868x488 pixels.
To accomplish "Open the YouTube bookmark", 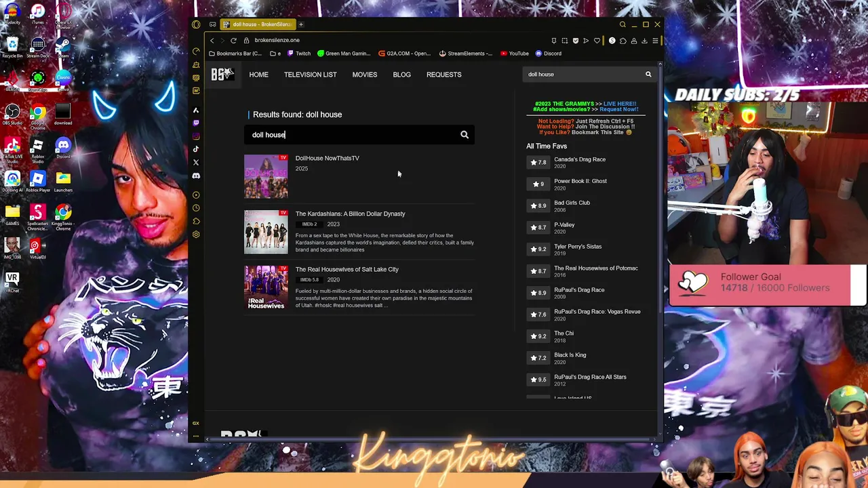I will (x=515, y=54).
